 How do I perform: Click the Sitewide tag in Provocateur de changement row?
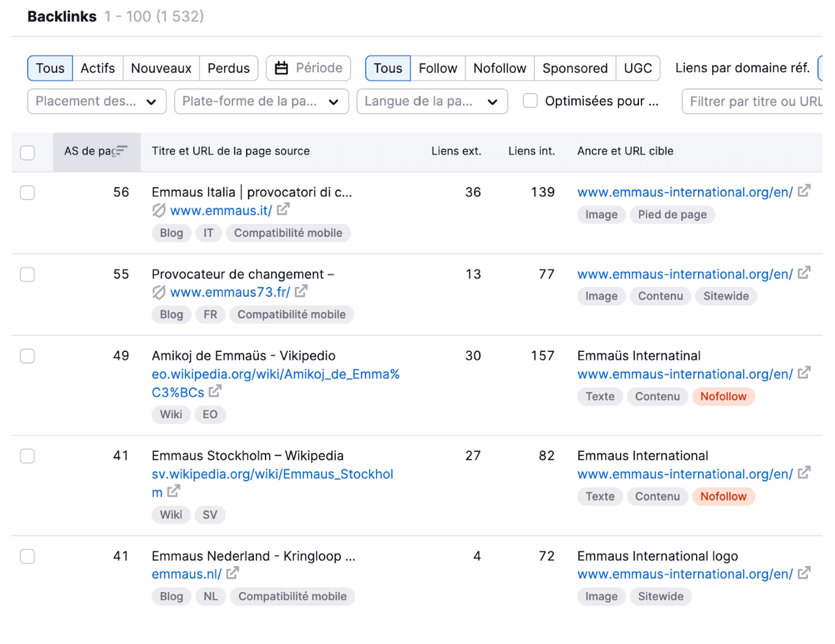726,296
